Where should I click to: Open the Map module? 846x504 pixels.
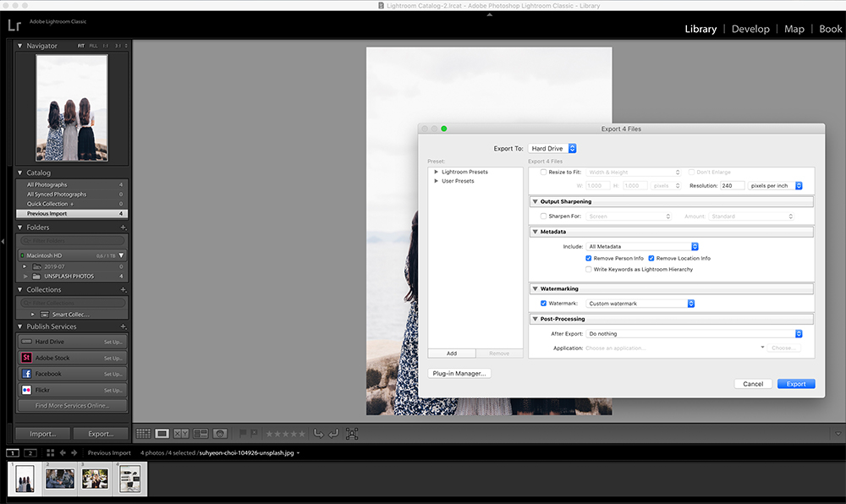pyautogui.click(x=794, y=28)
